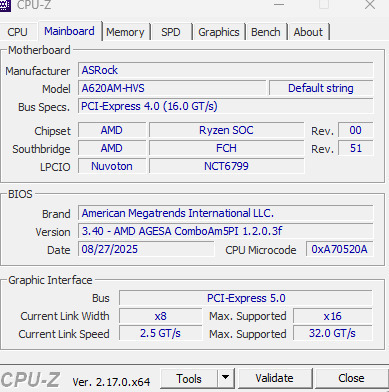Select the PCI-Express 4.0 bus specs field
Screen dimensions: 389x392
226,106
